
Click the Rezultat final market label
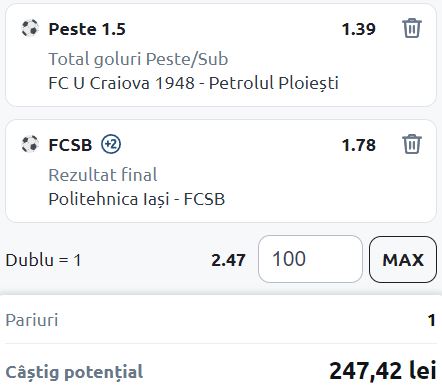103,175
